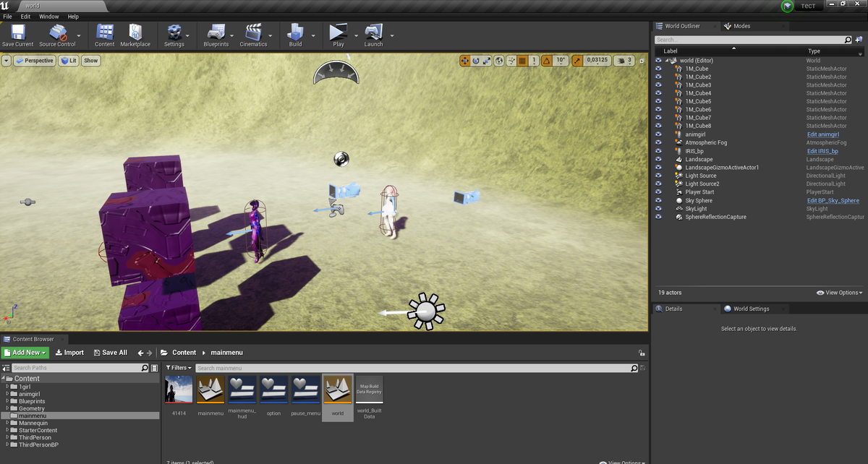Viewport: 868px width, 464px height.
Task: Open the Settings toolbar icon
Action: [x=174, y=35]
